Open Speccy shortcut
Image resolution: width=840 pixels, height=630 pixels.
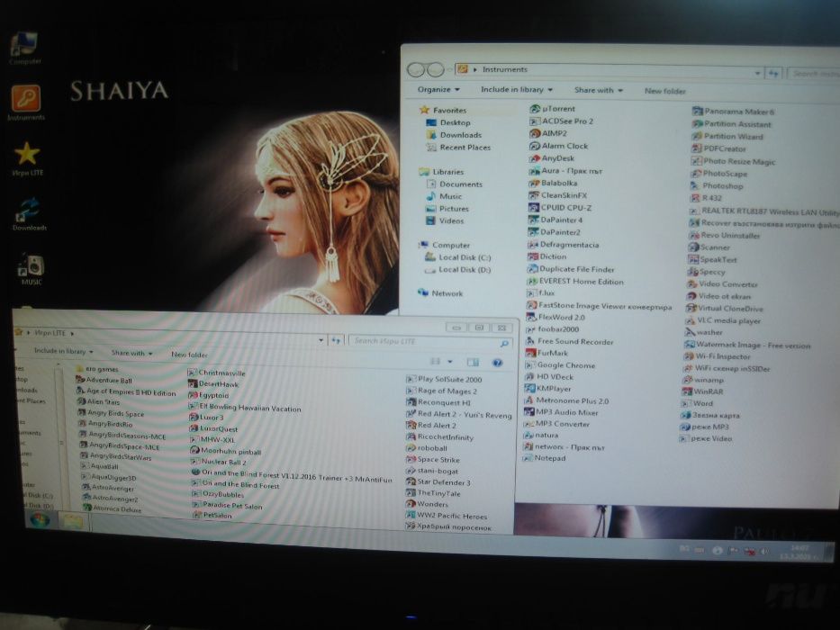pos(706,272)
